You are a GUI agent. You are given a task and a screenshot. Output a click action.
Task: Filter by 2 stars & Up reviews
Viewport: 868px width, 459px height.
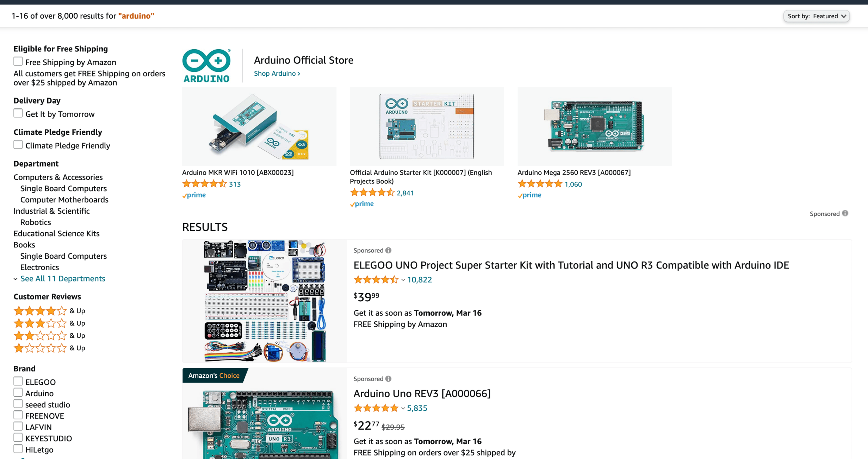tap(49, 335)
